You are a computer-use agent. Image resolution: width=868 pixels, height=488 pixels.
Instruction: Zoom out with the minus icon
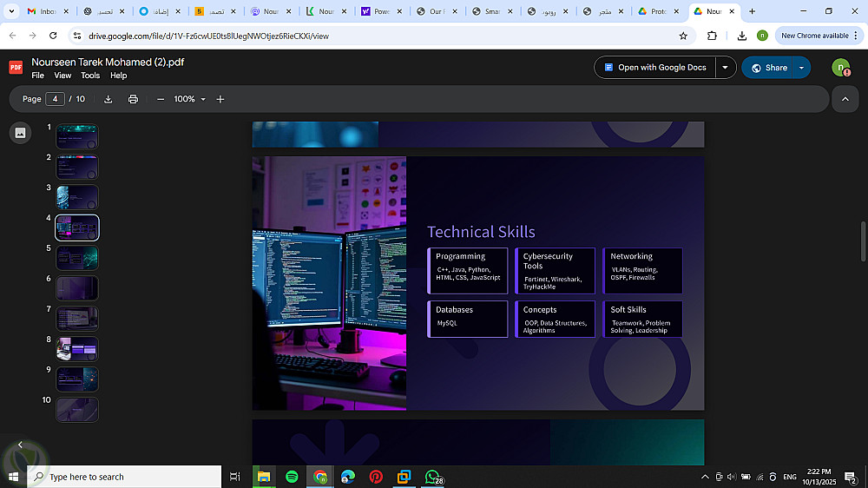coord(161,99)
